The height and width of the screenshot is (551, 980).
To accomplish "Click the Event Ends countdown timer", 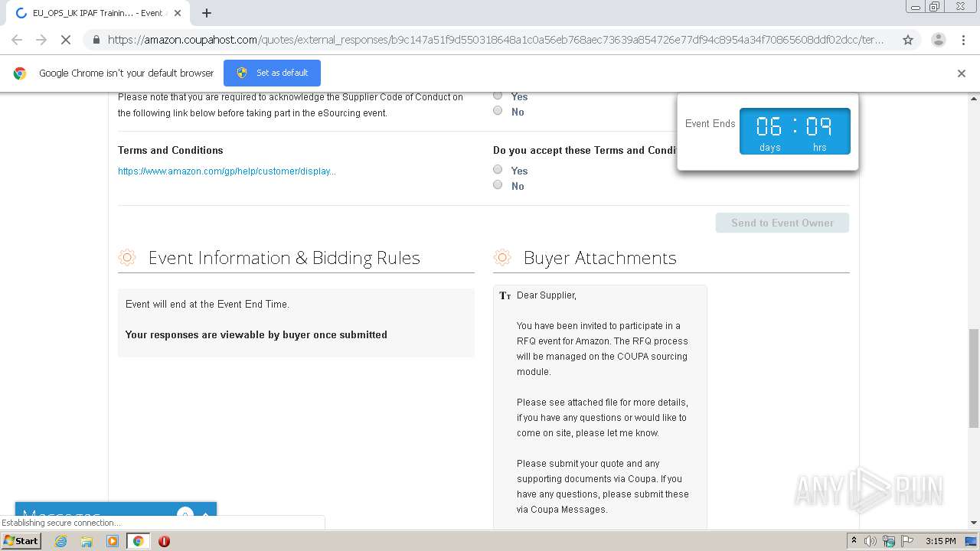I will click(795, 131).
